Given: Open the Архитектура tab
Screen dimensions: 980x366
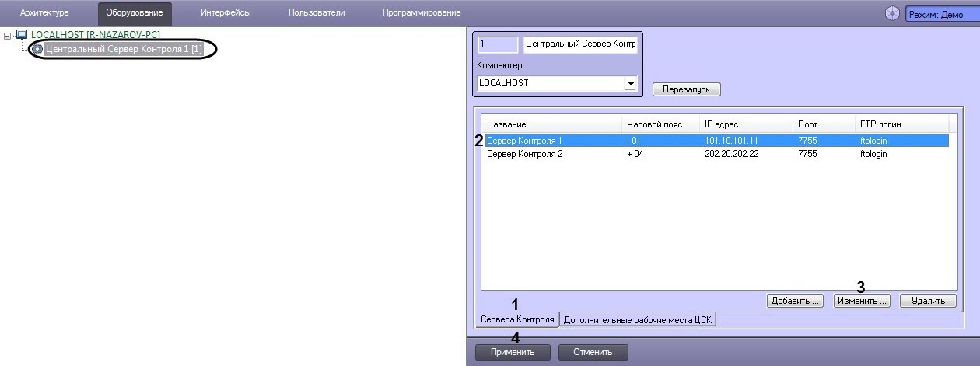Looking at the screenshot, I should coord(44,12).
